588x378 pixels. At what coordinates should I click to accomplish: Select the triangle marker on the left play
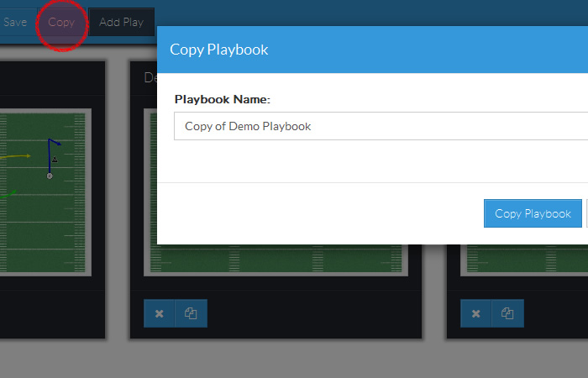click(55, 159)
